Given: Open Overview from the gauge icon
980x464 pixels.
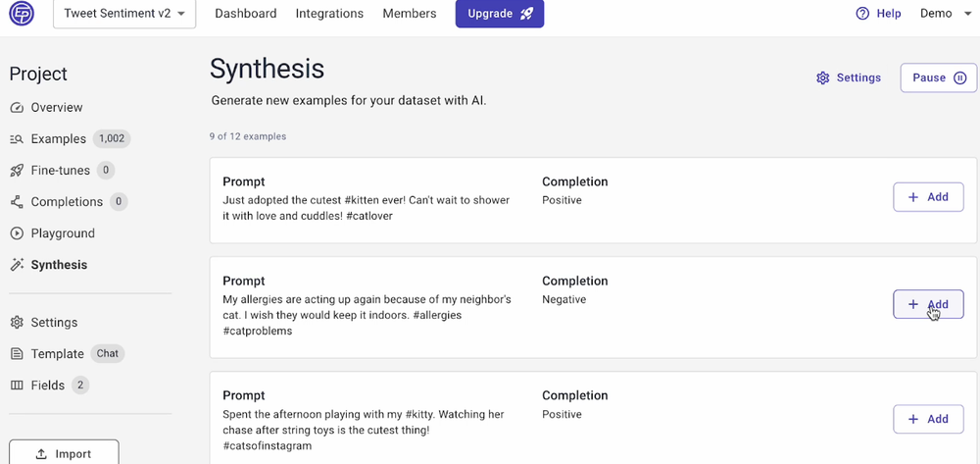Looking at the screenshot, I should (x=17, y=108).
